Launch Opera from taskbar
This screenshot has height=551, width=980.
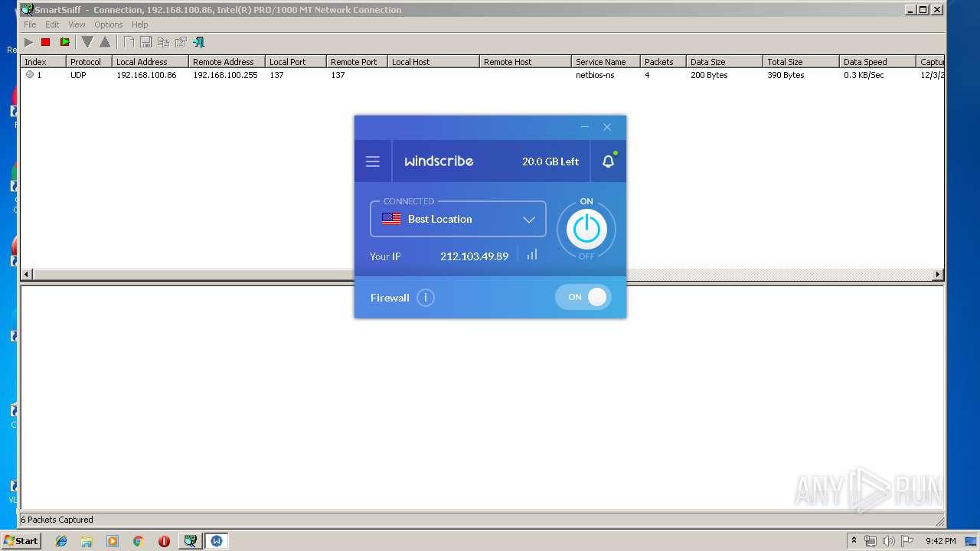[164, 541]
